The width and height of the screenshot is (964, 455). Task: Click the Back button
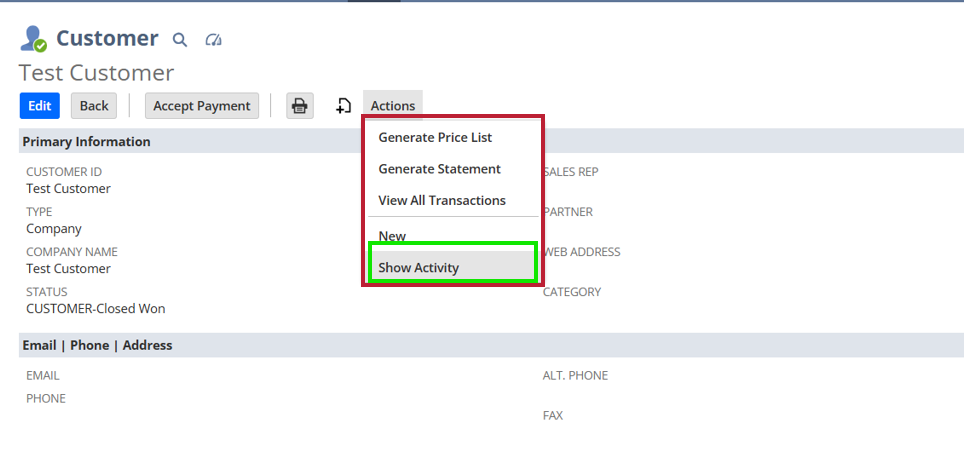94,106
